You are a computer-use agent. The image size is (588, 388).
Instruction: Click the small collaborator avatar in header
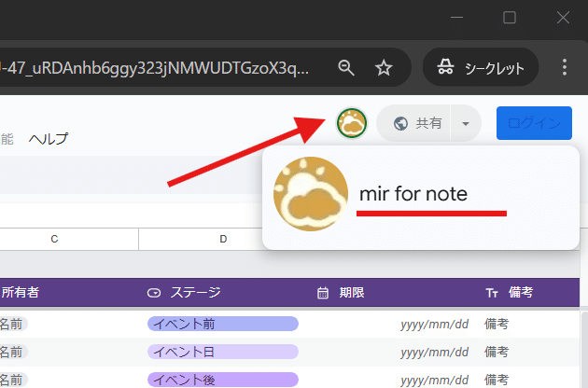coord(352,123)
